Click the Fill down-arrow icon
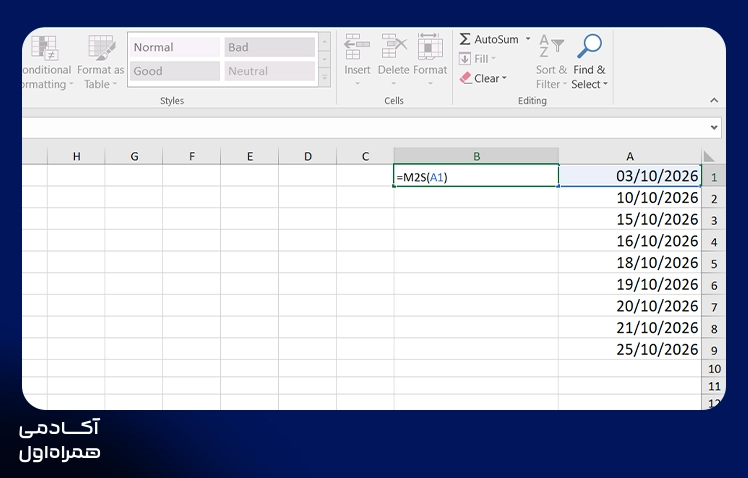This screenshot has width=748, height=478. (465, 59)
